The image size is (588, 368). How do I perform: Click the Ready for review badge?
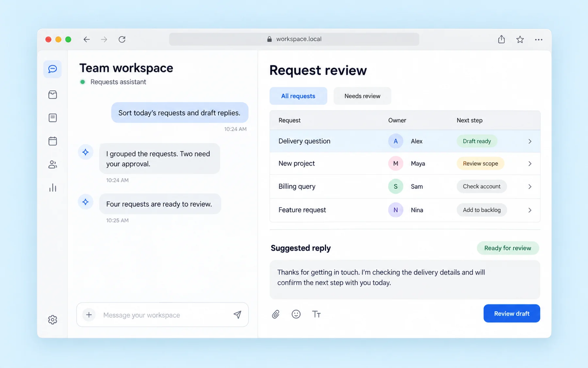pyautogui.click(x=508, y=248)
